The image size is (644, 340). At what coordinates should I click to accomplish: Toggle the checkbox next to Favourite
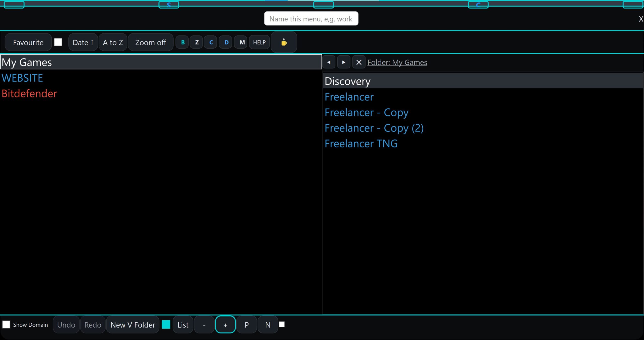[x=58, y=42]
